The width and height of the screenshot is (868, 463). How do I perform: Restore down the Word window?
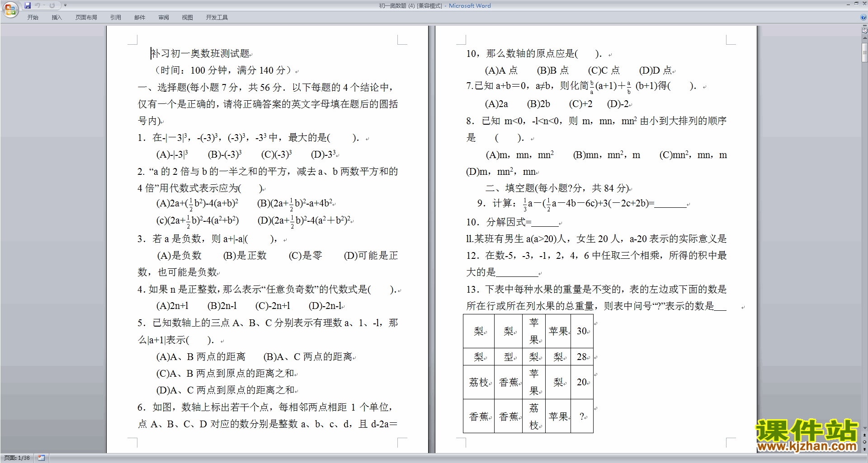(x=856, y=4)
